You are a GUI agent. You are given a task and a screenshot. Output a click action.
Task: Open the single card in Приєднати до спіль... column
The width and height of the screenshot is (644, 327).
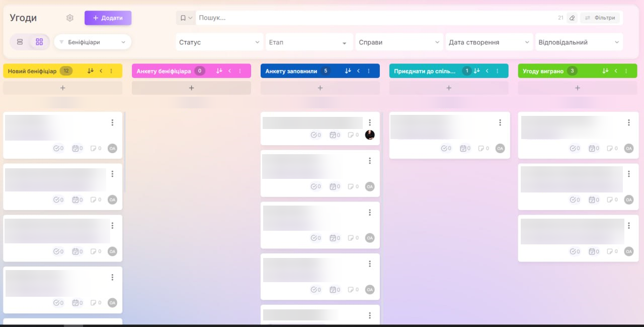click(450, 135)
